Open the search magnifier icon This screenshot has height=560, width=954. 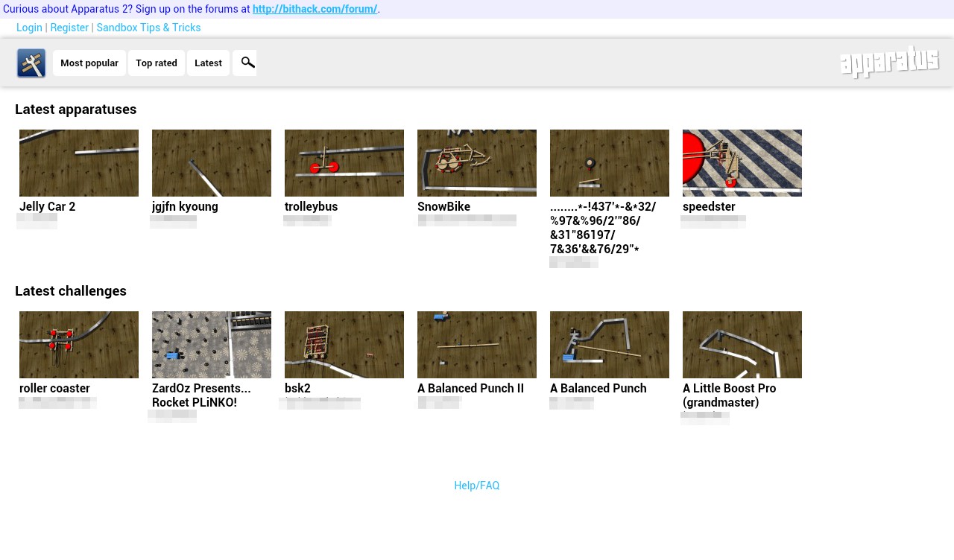point(247,63)
